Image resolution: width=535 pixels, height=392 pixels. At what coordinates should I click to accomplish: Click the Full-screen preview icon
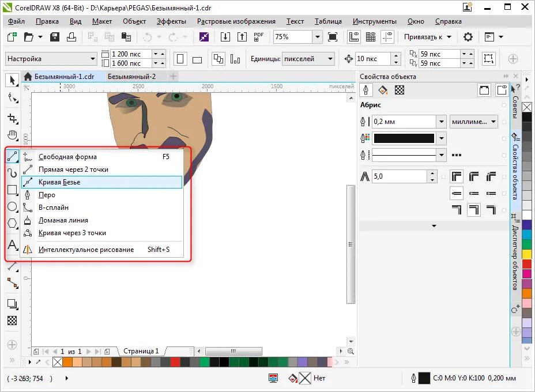[x=333, y=37]
